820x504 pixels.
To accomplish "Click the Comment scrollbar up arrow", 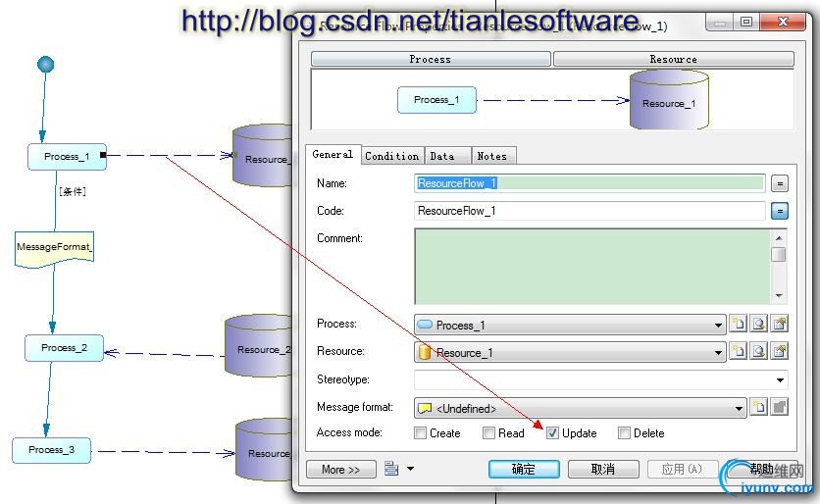I will 779,238.
